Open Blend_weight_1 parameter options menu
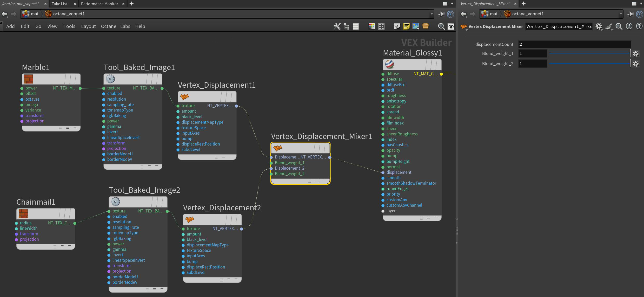This screenshot has height=297, width=644. 636,54
